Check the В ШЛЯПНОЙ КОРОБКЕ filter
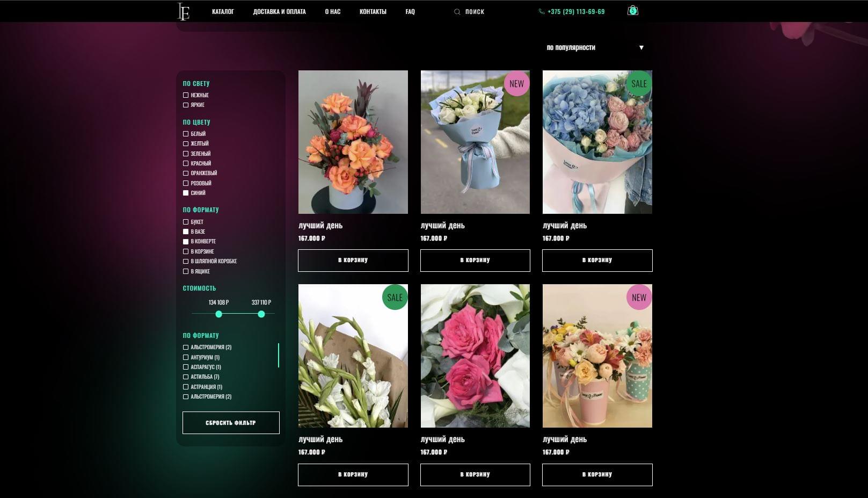The height and width of the screenshot is (498, 868). pyautogui.click(x=186, y=261)
